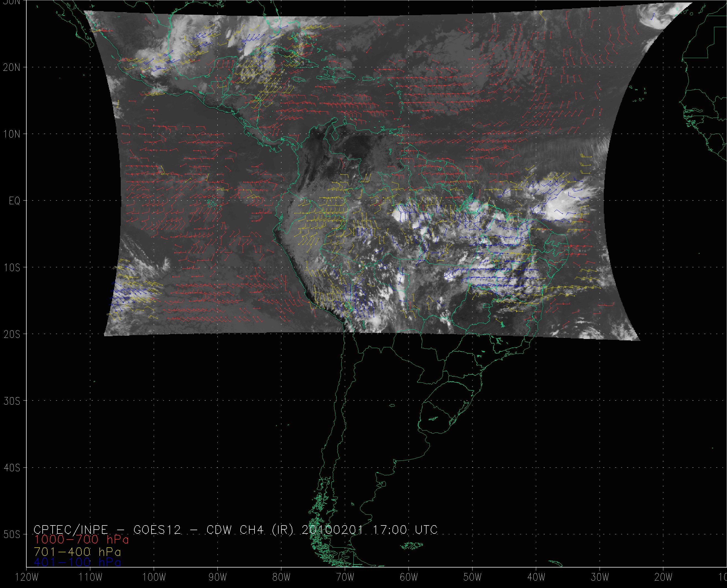Click the 120W longitude axis label
The image size is (727, 588).
tap(27, 577)
